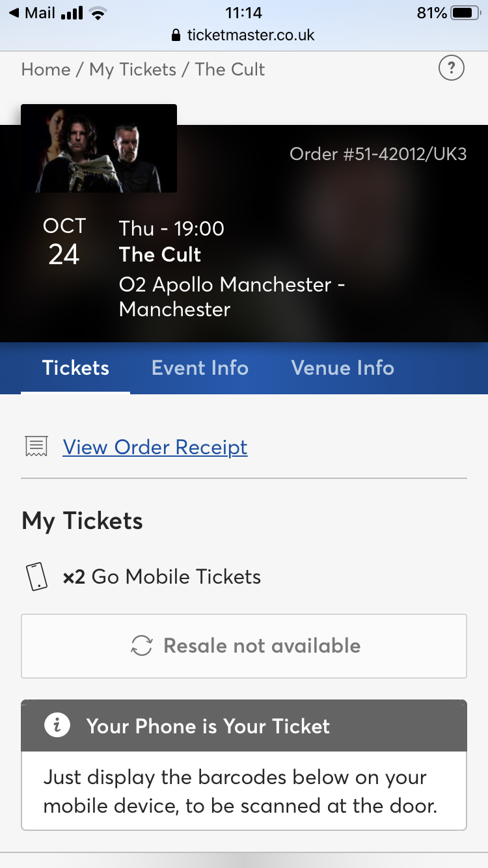Open the Venue Info tab

(x=342, y=368)
